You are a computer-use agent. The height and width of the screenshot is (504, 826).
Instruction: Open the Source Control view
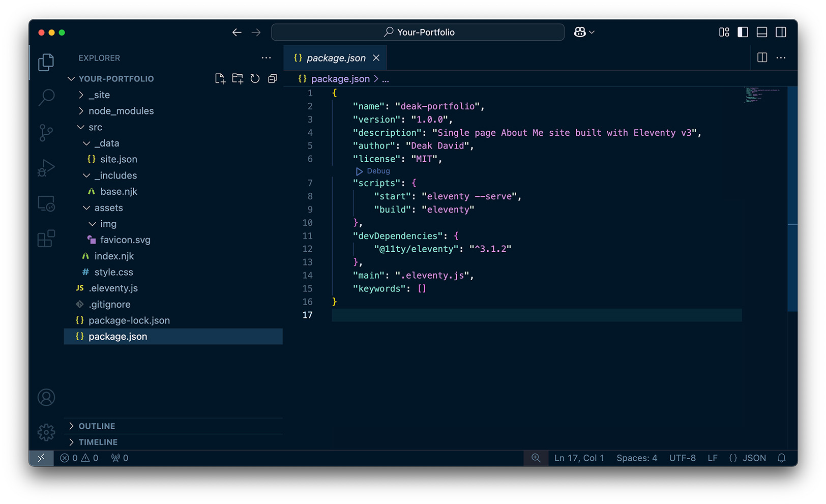pyautogui.click(x=46, y=133)
